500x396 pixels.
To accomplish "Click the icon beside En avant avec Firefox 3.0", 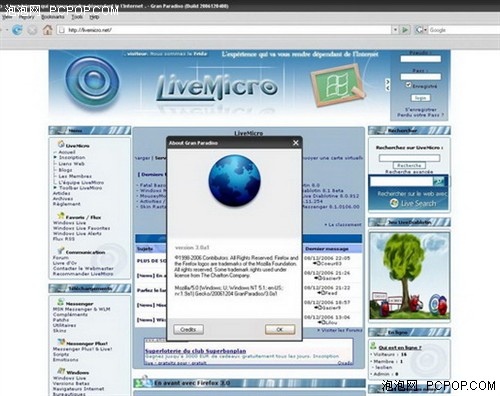I will [x=143, y=381].
